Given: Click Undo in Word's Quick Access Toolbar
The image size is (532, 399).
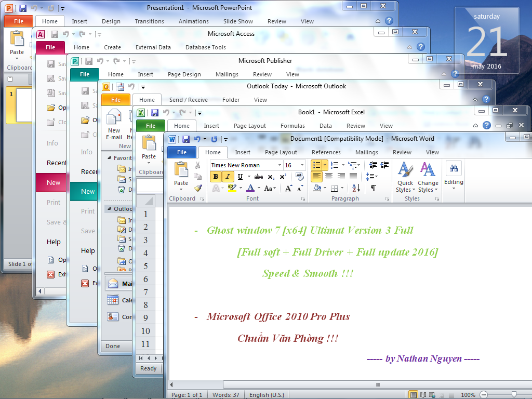Looking at the screenshot, I should (197, 139).
